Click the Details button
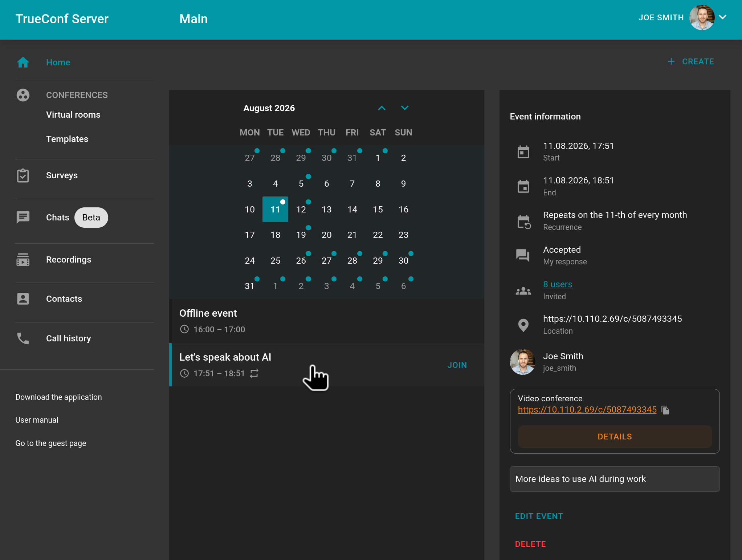The width and height of the screenshot is (742, 560). pos(615,437)
